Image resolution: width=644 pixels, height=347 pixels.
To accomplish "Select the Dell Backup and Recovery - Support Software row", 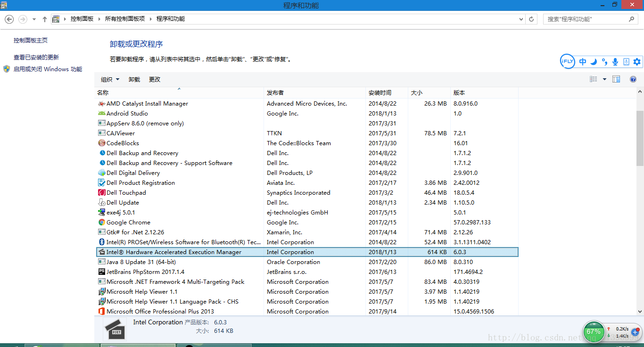I will click(x=307, y=163).
